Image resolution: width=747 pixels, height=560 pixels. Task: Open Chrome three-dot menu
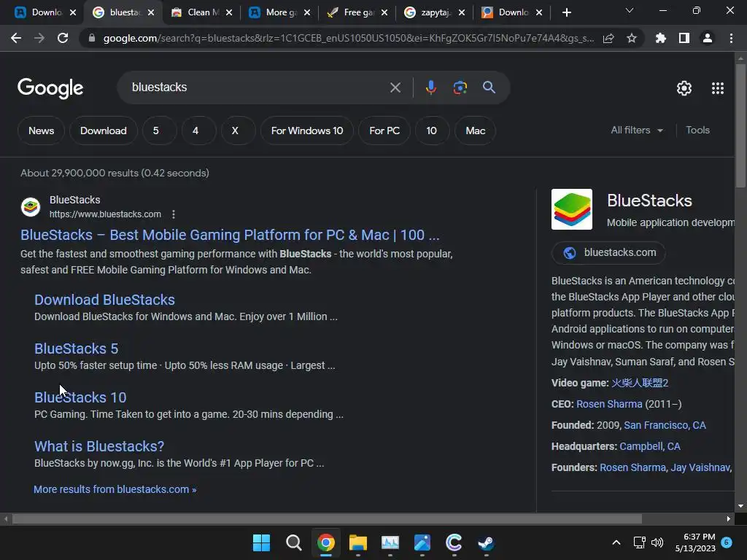coord(731,38)
